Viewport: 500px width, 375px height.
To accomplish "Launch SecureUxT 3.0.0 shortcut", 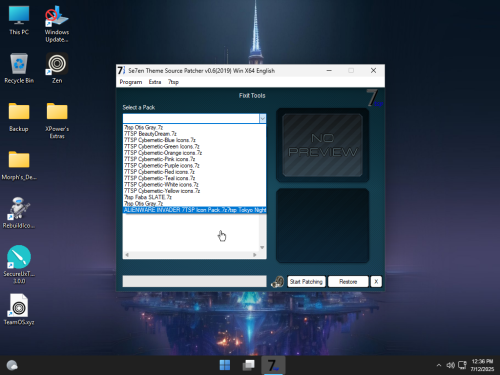I will click(x=19, y=265).
